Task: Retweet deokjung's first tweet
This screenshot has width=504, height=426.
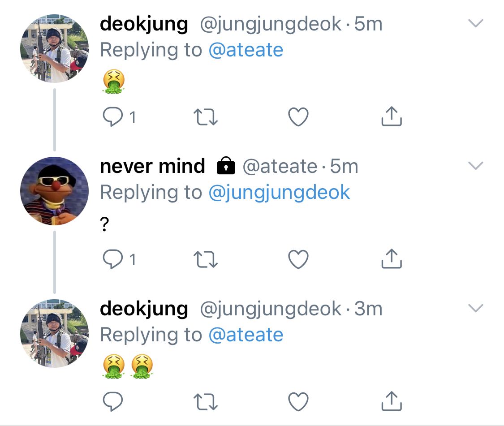Action: 206,117
